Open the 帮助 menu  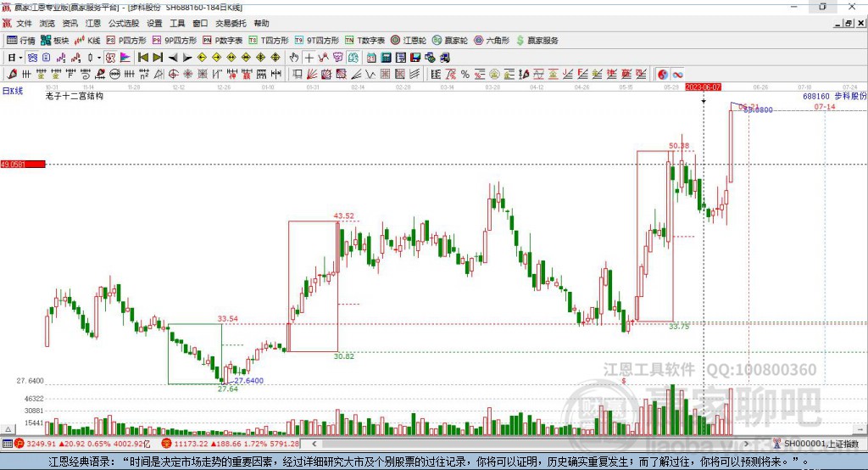pyautogui.click(x=261, y=23)
